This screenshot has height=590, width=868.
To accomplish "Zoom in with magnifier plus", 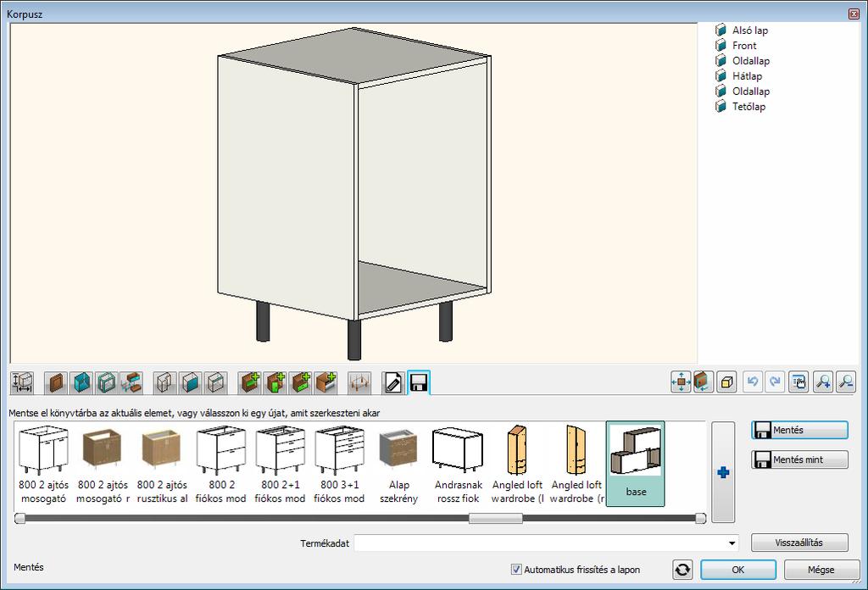I will click(823, 382).
